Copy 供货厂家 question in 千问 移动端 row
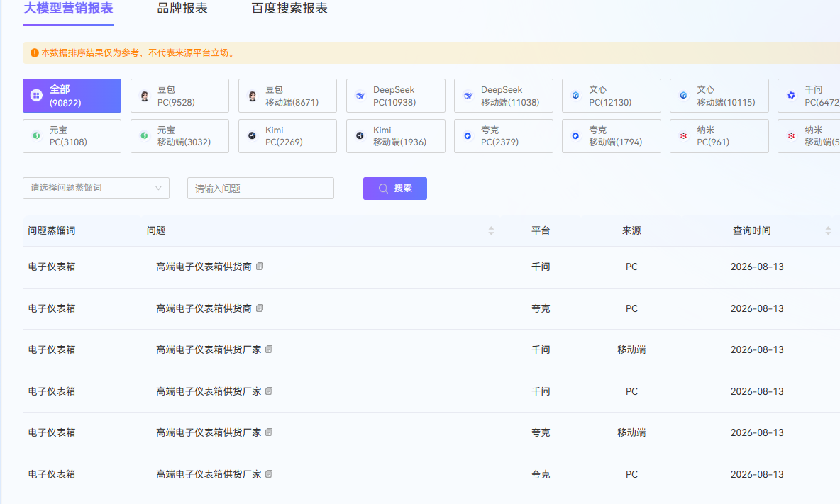This screenshot has width=840, height=504. [x=270, y=349]
